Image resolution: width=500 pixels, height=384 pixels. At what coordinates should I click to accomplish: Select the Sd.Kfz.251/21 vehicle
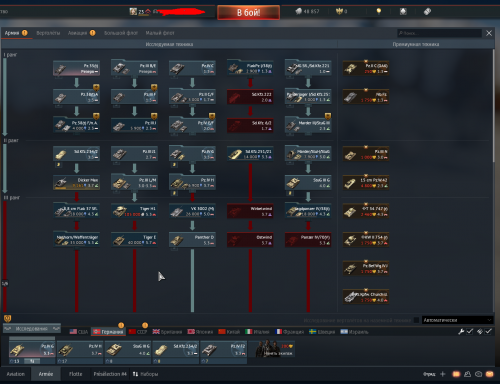[250, 154]
